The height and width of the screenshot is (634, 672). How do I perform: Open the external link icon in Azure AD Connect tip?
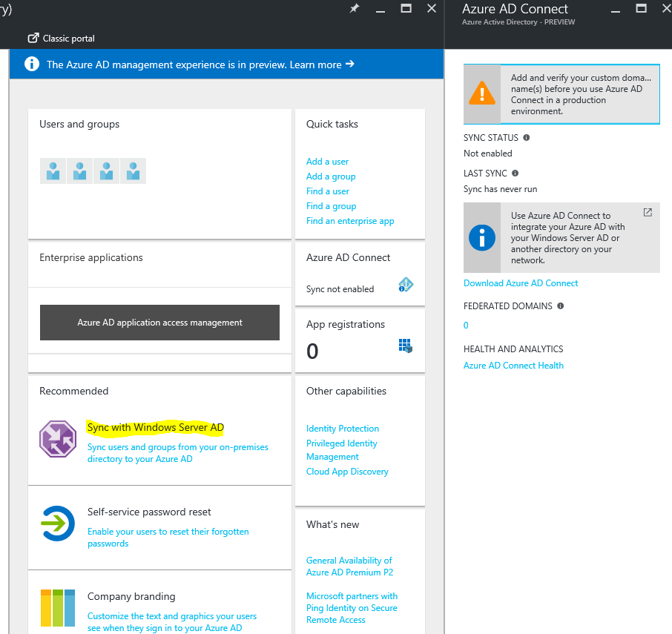648,213
